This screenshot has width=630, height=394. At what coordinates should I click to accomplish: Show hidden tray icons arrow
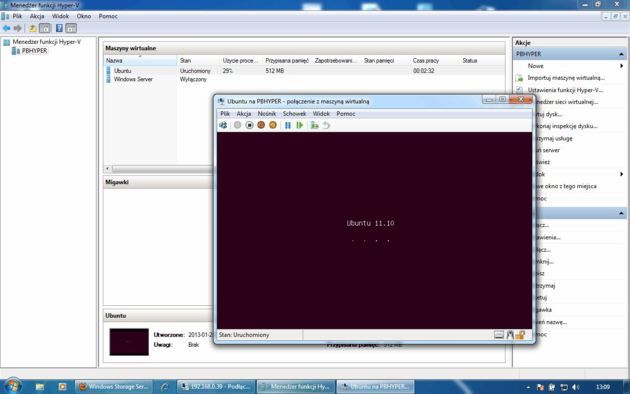[x=528, y=387]
